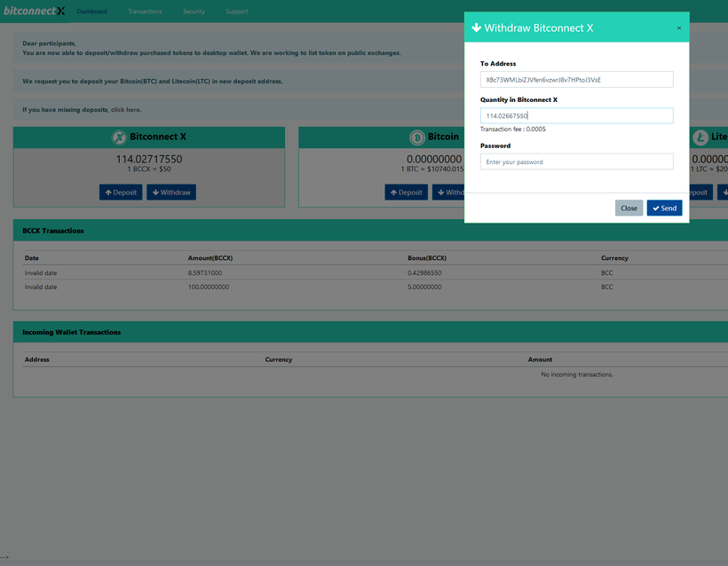Image resolution: width=728 pixels, height=566 pixels.
Task: Click Withdraw under Bitconnect X
Action: point(171,193)
